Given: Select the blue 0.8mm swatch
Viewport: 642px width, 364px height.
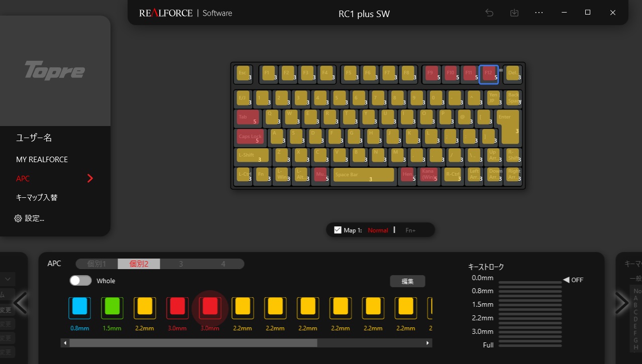Looking at the screenshot, I should (79, 308).
